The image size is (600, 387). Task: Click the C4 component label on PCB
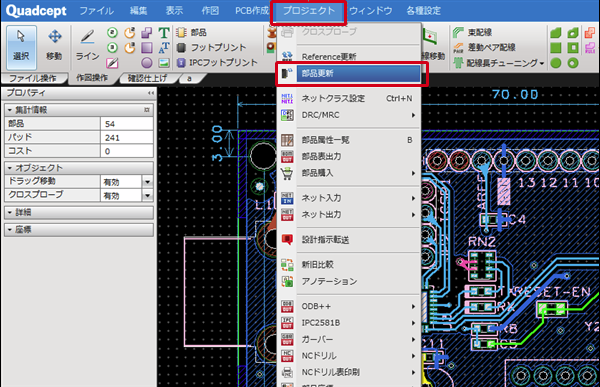click(517, 220)
